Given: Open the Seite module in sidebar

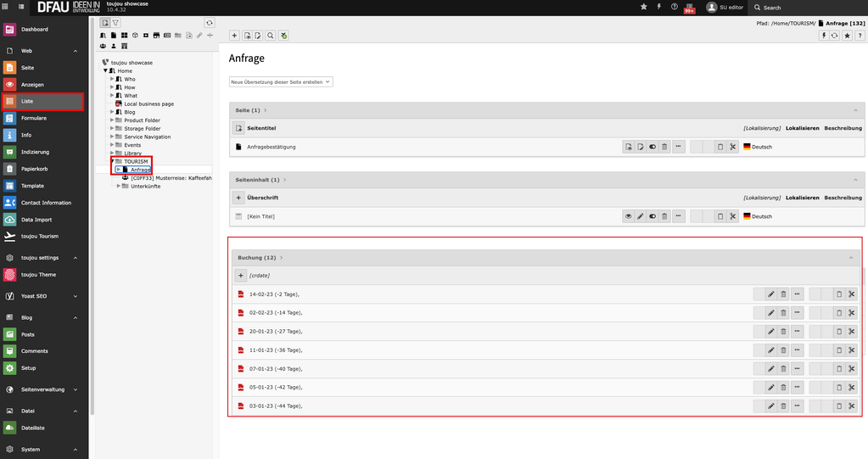Looking at the screenshot, I should (x=27, y=68).
